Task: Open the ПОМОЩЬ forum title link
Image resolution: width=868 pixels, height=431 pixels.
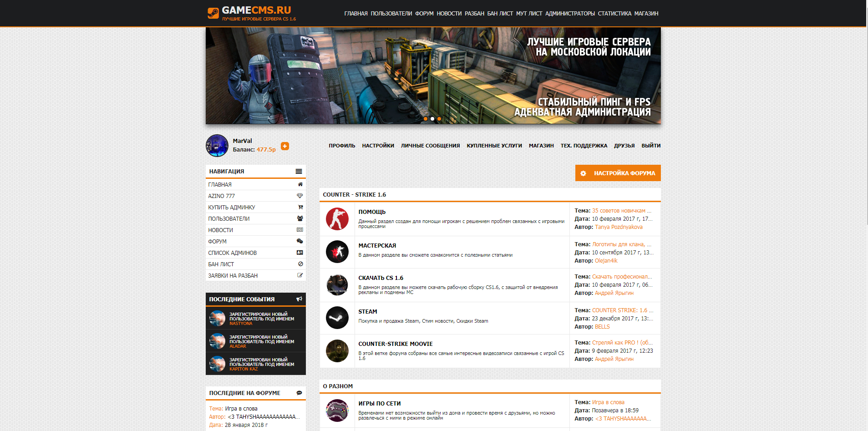Action: (372, 212)
